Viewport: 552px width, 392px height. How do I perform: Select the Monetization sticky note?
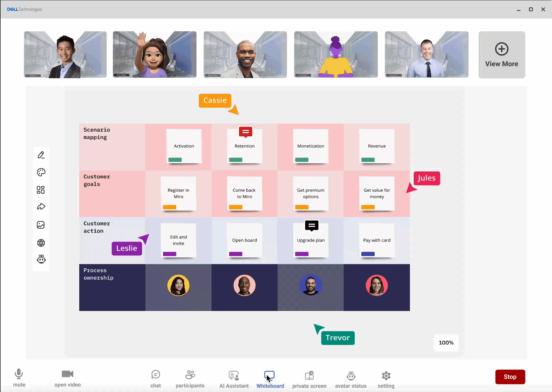click(311, 146)
